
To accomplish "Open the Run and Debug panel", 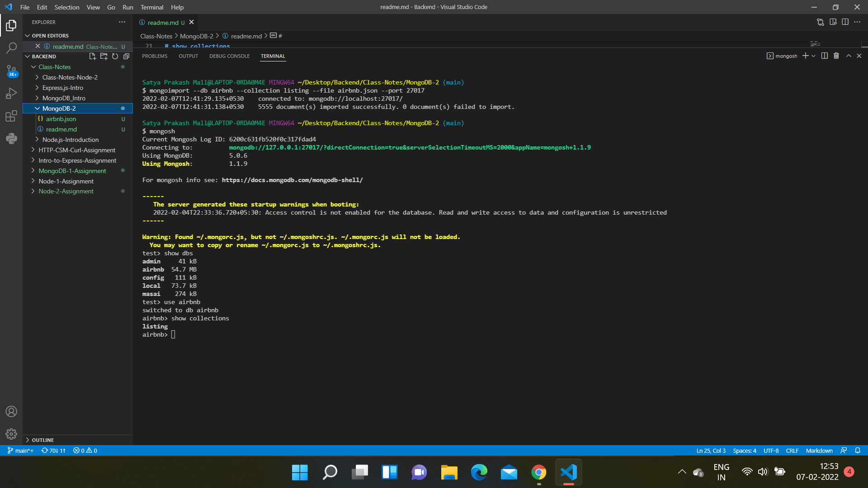I will (11, 93).
